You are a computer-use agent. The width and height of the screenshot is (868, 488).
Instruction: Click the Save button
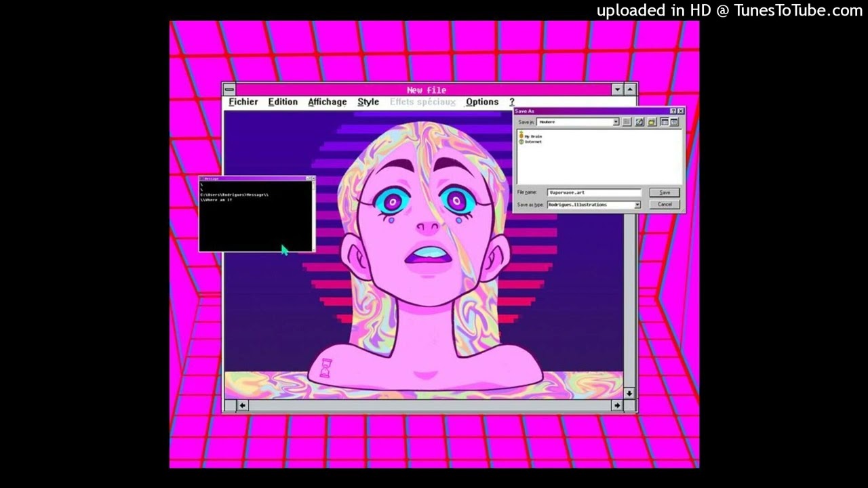pyautogui.click(x=665, y=192)
